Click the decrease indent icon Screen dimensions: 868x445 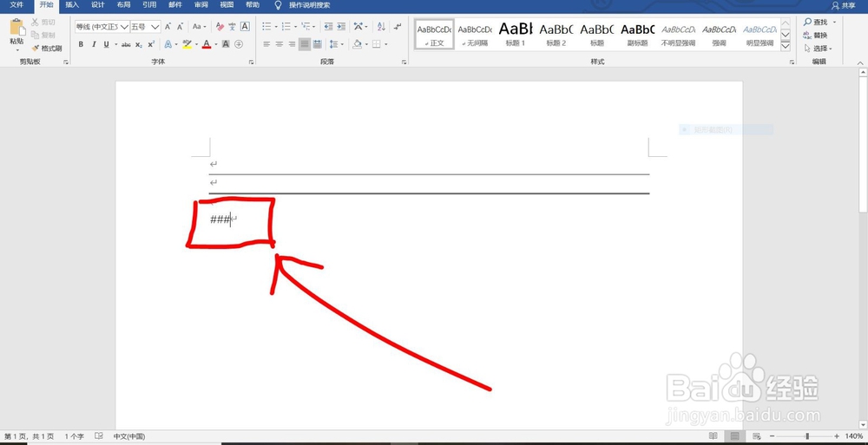328,27
